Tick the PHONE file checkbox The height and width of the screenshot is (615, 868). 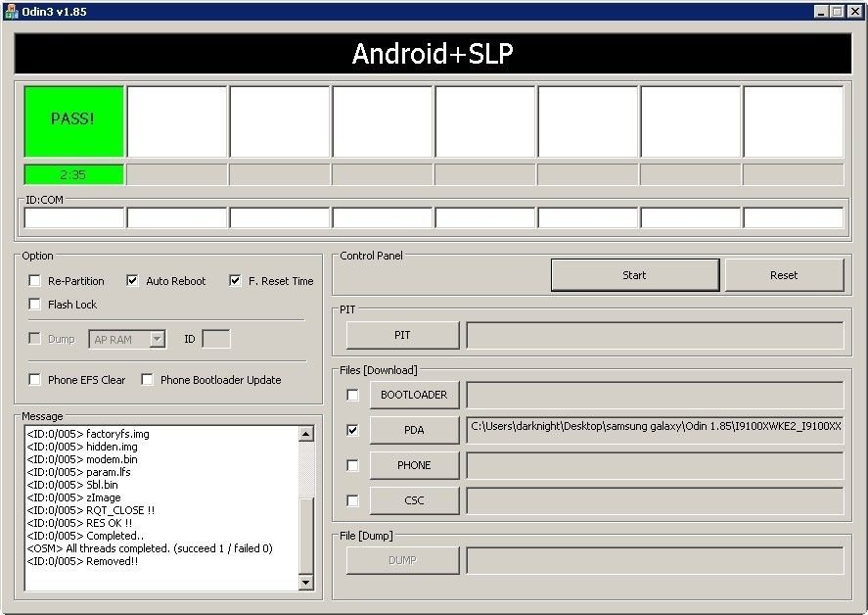tap(352, 465)
